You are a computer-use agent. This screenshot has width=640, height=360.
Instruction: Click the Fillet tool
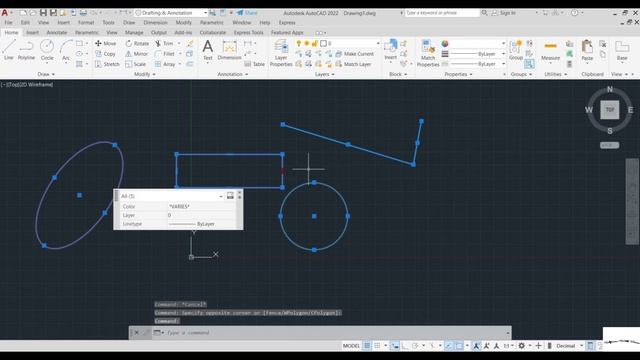click(165, 54)
